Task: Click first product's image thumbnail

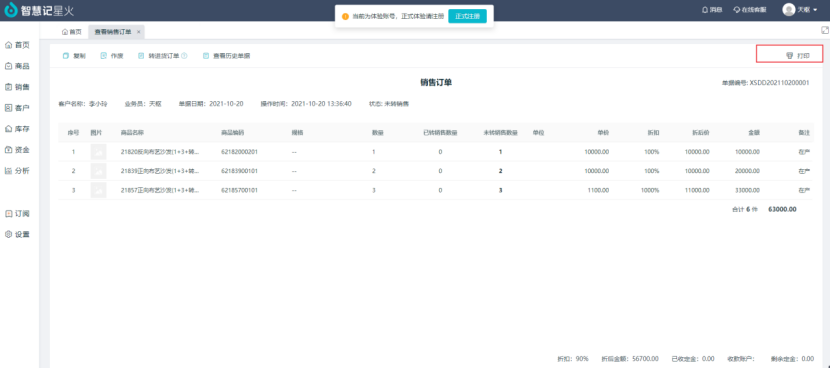Action: (x=98, y=152)
